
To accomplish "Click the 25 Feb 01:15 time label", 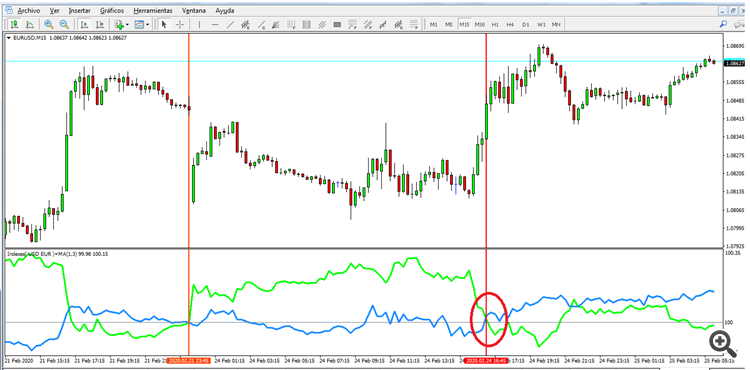I will coord(649,360).
